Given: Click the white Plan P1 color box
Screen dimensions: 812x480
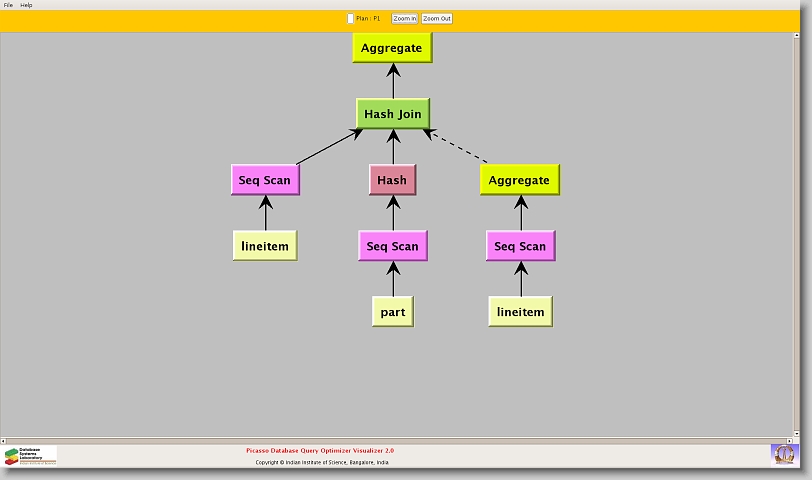Looking at the screenshot, I should (350, 18).
